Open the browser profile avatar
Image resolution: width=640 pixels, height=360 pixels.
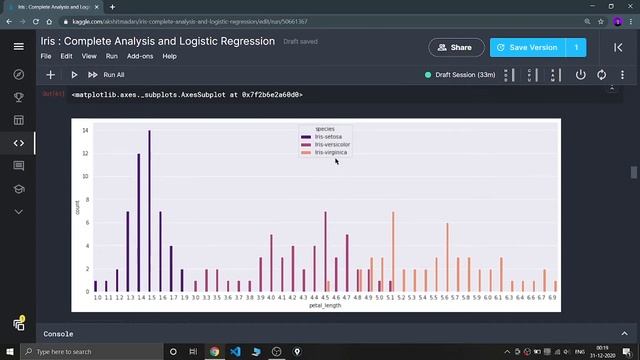(618, 22)
